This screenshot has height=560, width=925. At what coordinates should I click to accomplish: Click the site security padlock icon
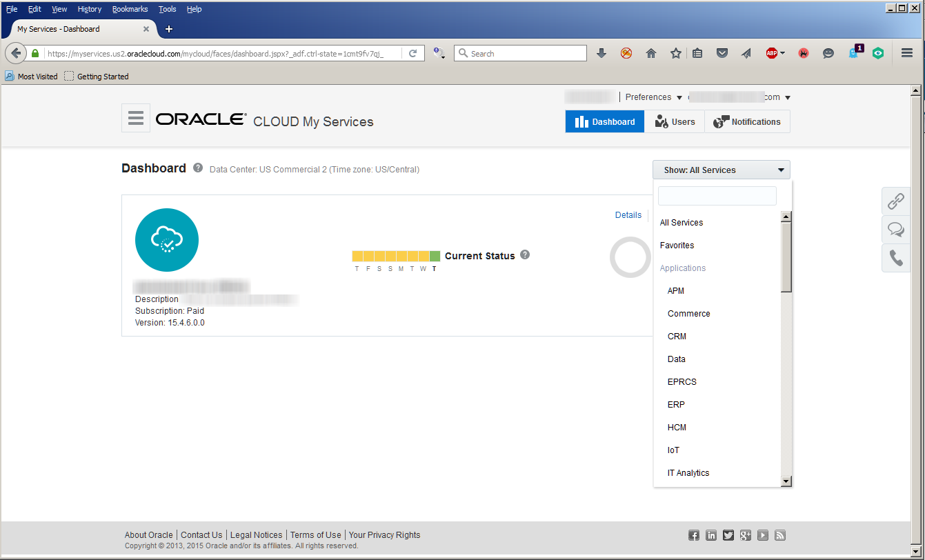[35, 53]
